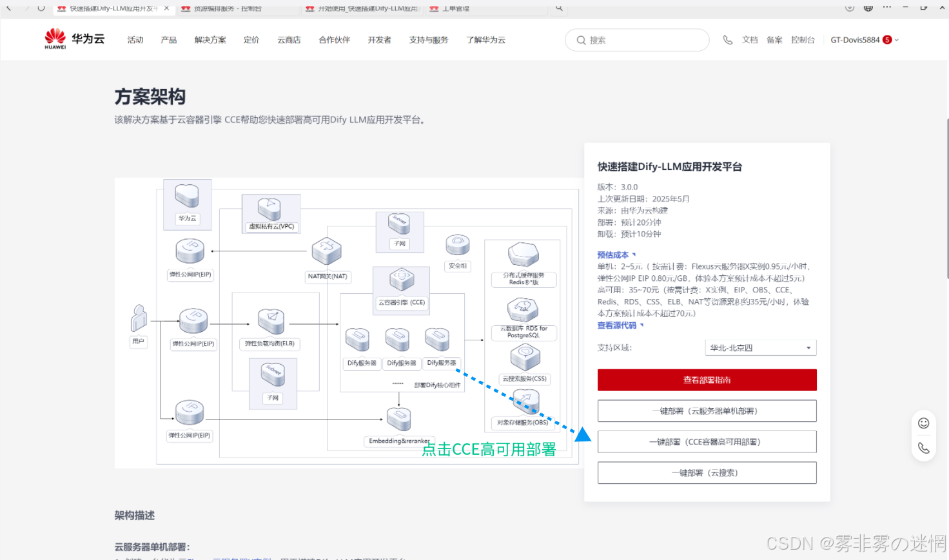
Task: Open the 活动 navigation menu
Action: tap(135, 40)
